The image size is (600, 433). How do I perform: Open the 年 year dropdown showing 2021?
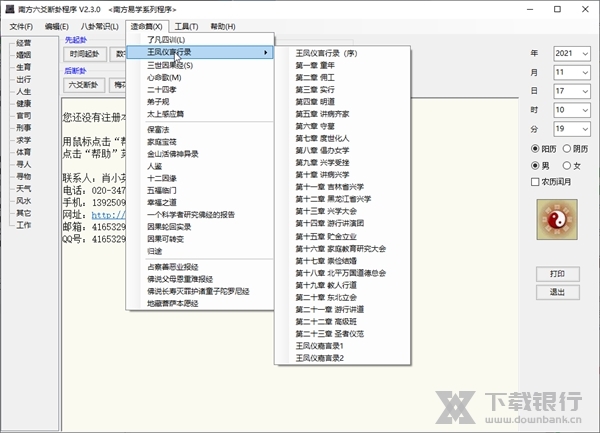572,54
